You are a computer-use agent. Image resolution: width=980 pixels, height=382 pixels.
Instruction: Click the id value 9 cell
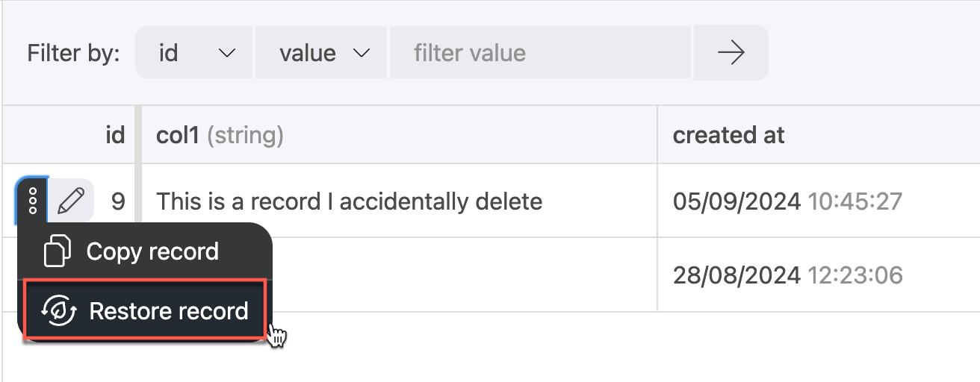(117, 201)
